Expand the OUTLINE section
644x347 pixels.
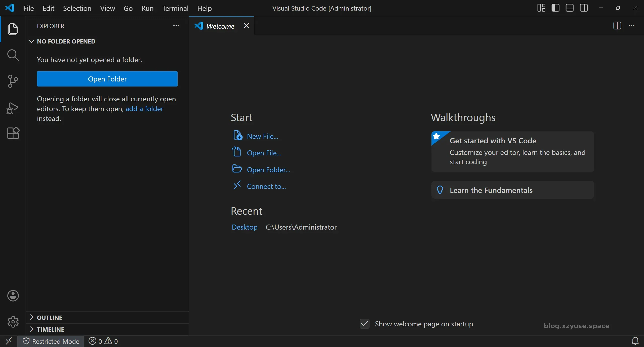click(50, 318)
